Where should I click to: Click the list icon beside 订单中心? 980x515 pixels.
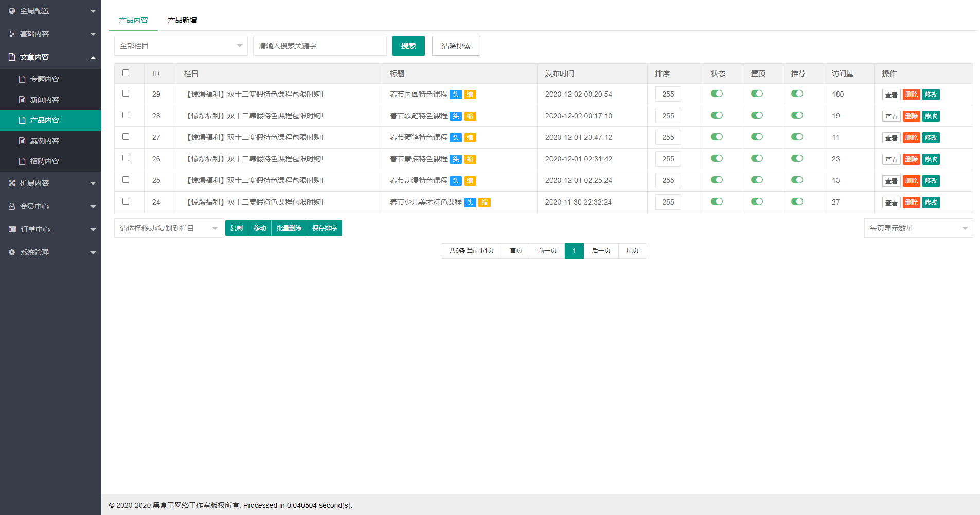[x=12, y=229]
